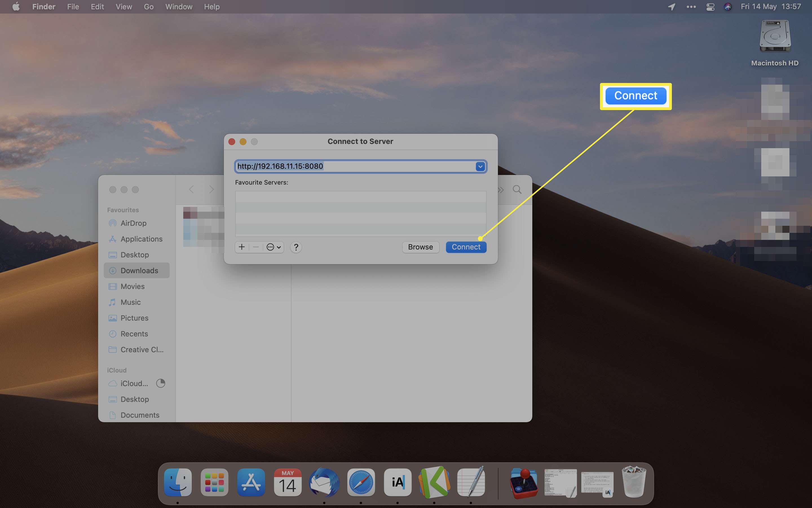812x508 pixels.
Task: Open the ellipsis action menu in dialog
Action: coord(273,247)
